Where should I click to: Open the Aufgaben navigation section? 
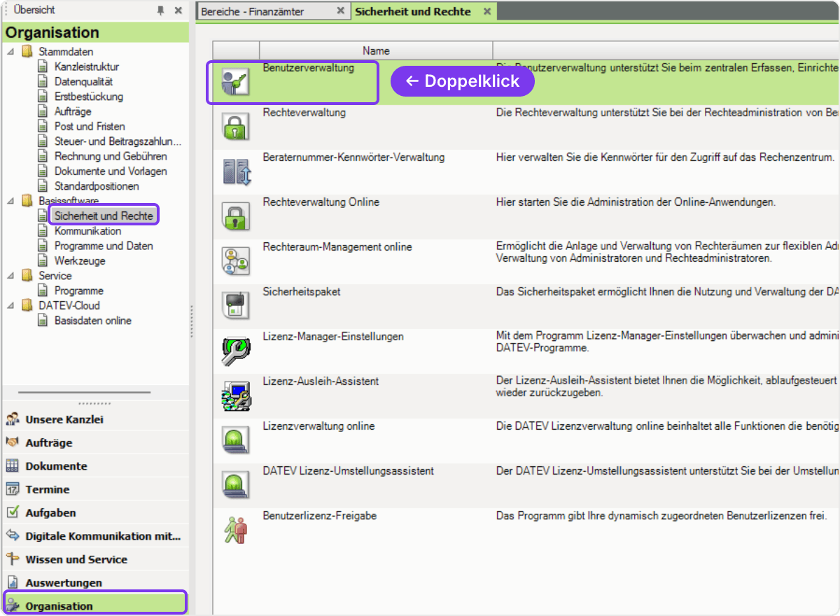pos(95,512)
